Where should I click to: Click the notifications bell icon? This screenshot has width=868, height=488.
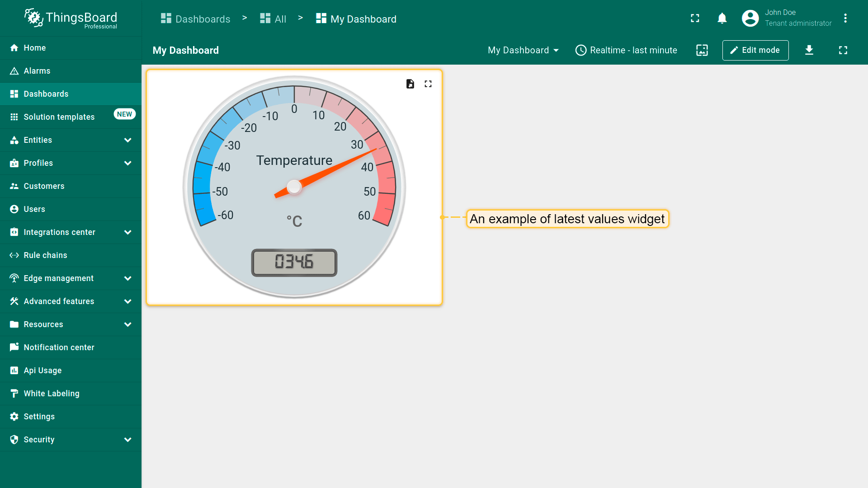[722, 18]
